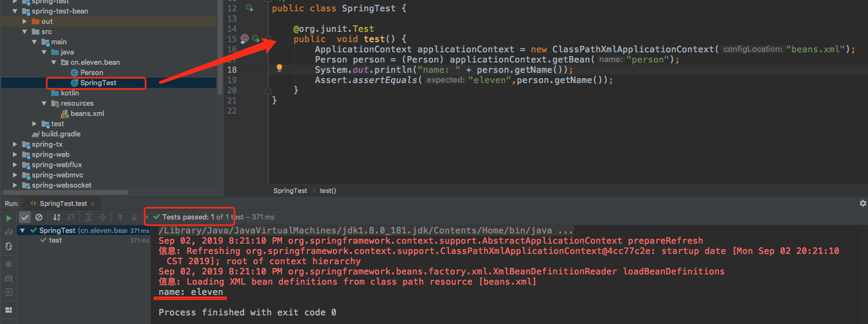Select the 'test' result in the test tree
The image size is (868, 324).
55,240
